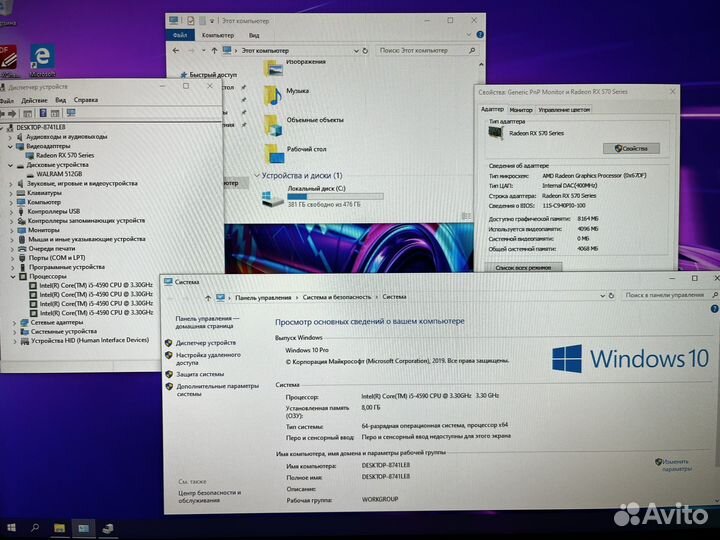720x540 pixels.
Task: Collapse Процессоры tree node
Action: [x=13, y=276]
